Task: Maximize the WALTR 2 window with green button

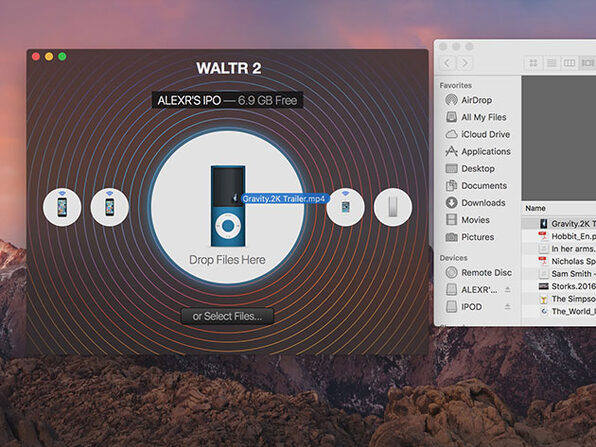Action: click(x=62, y=57)
